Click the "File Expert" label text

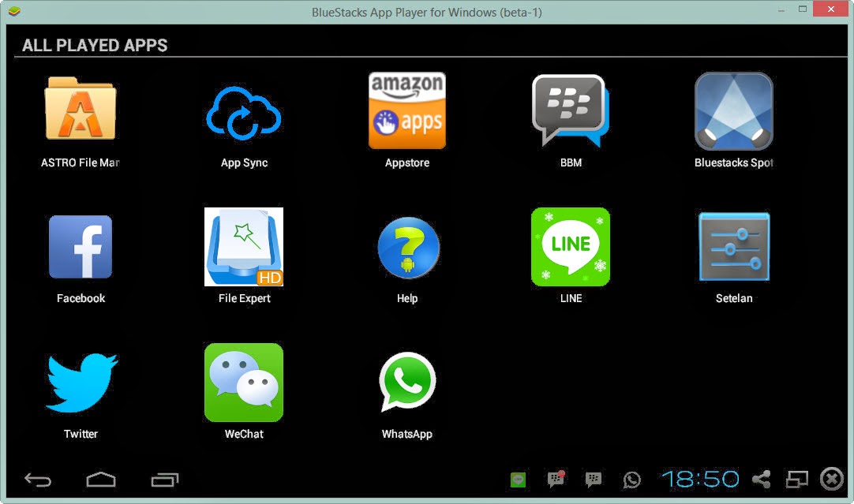[244, 298]
